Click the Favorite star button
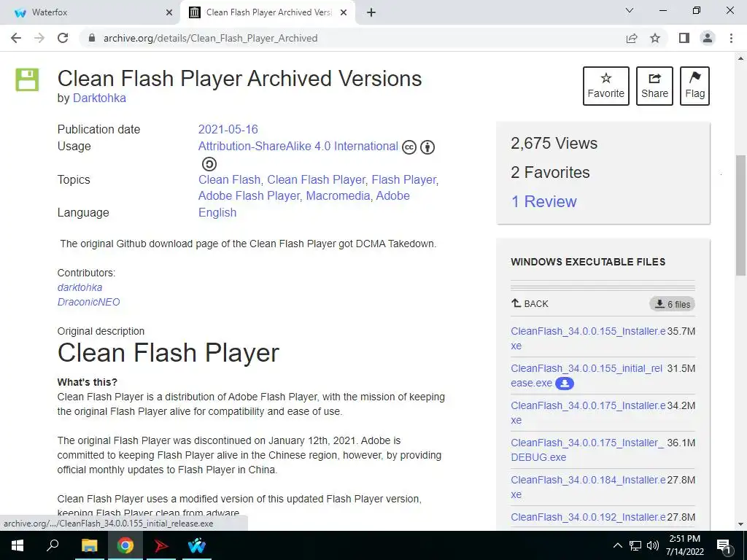This screenshot has width=747, height=560. point(606,86)
